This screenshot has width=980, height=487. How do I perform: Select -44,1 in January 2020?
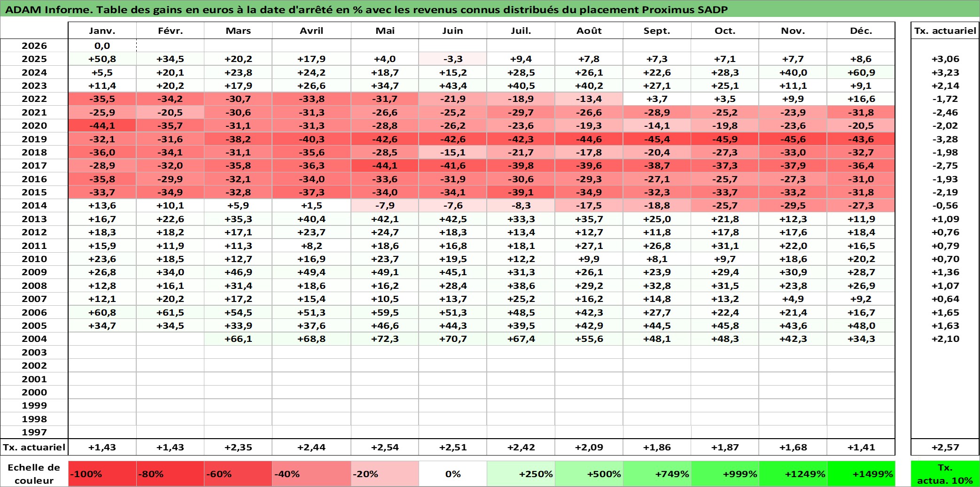[x=102, y=125]
